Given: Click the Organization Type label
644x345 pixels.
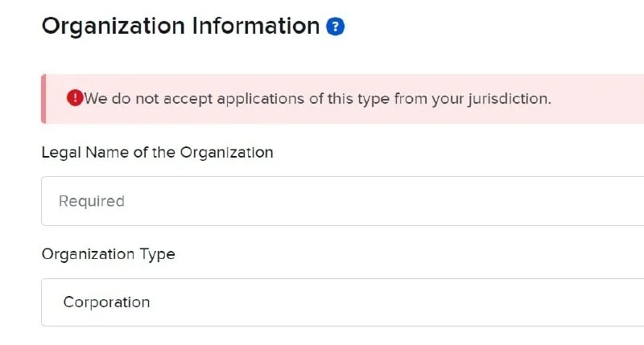Looking at the screenshot, I should click(109, 254).
